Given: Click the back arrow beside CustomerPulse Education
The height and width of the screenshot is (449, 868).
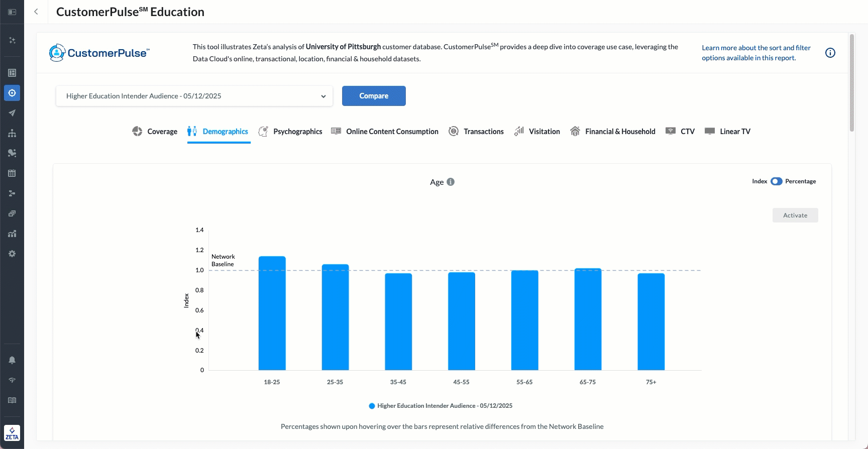Looking at the screenshot, I should pos(36,12).
